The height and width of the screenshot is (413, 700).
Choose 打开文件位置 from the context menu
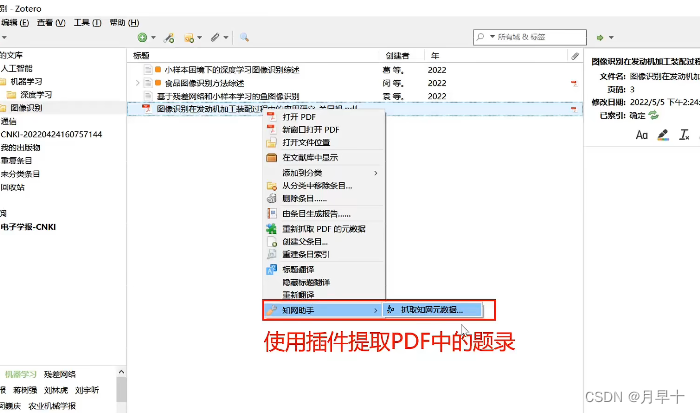tap(324, 142)
